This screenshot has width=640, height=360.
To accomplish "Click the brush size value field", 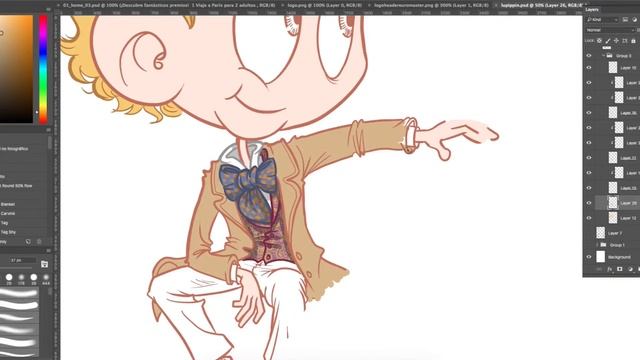I will (23, 260).
